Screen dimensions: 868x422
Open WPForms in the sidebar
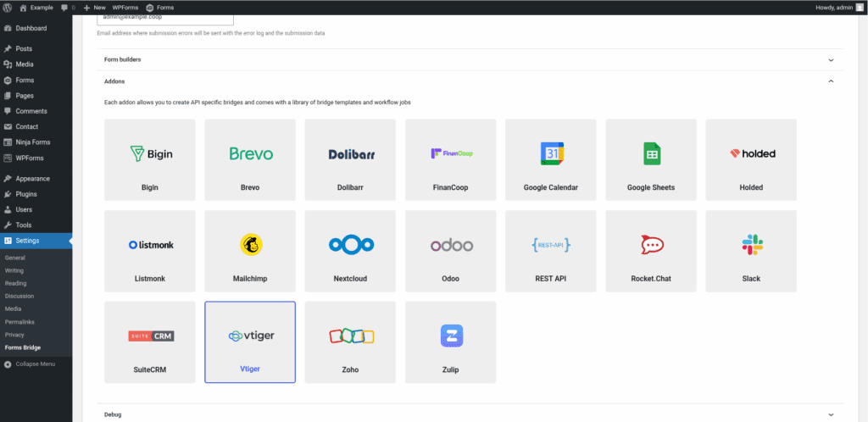click(x=36, y=158)
